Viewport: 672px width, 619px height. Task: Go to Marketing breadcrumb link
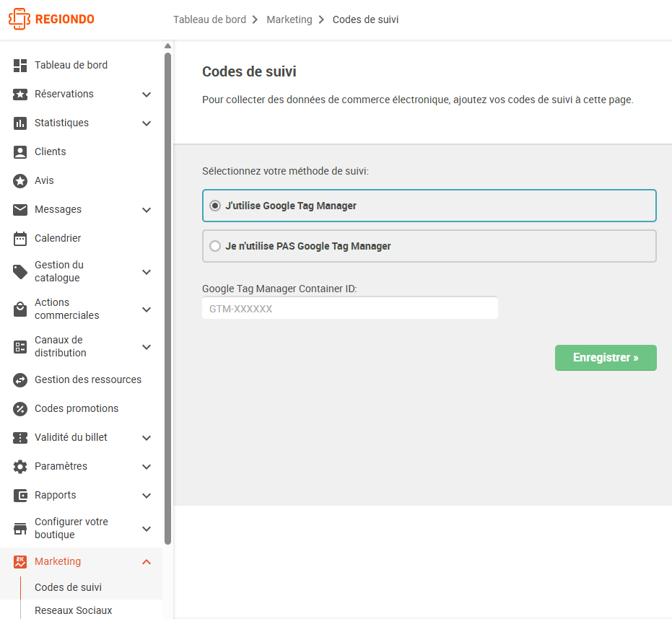point(289,19)
